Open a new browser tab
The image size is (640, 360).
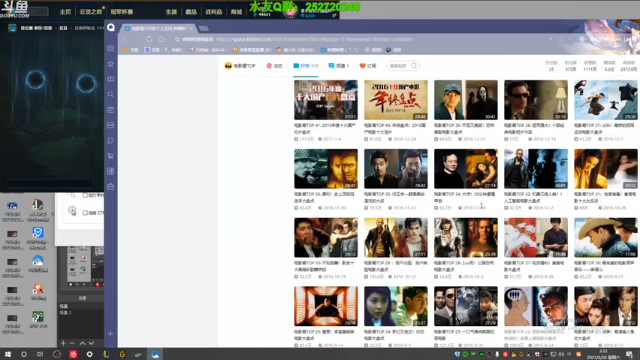coord(204,28)
